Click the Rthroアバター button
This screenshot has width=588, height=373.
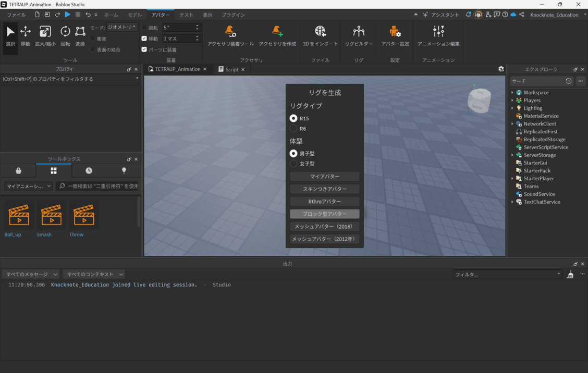[325, 202]
